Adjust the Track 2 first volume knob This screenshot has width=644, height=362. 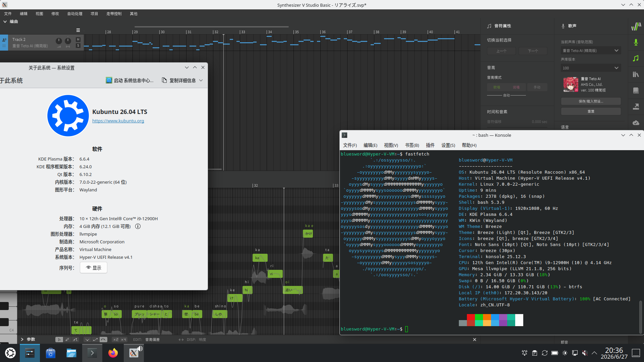[59, 41]
